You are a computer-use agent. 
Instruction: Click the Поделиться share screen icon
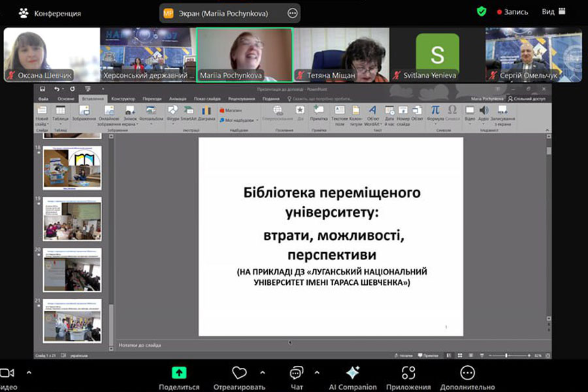tap(179, 372)
